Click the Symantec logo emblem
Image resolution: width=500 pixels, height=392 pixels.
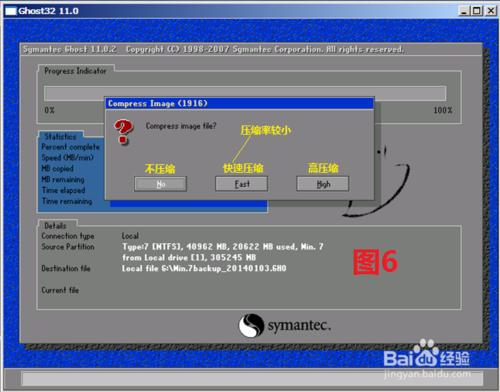[251, 325]
